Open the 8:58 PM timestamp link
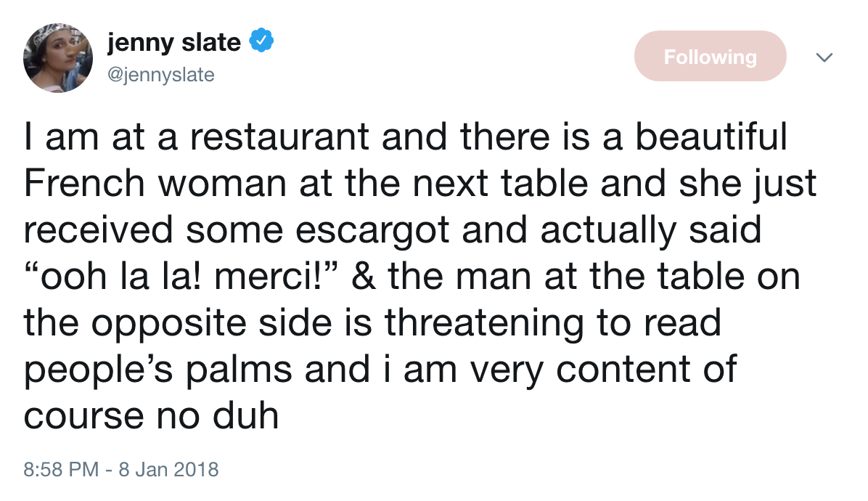 (61, 468)
